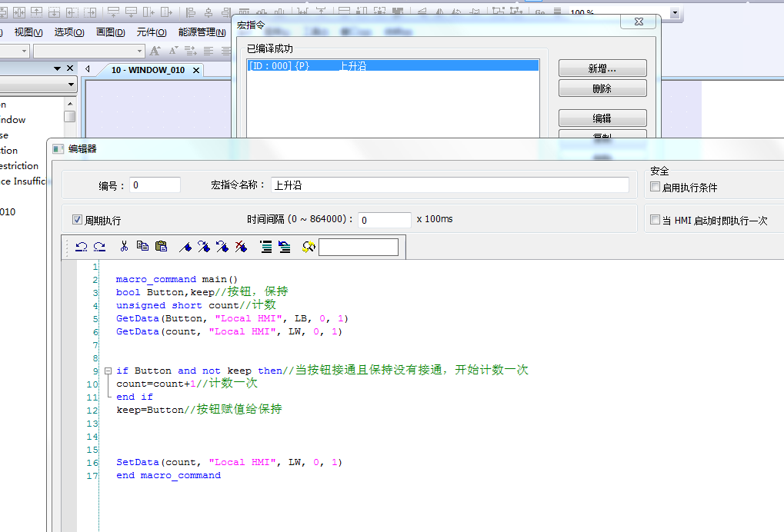
Task: Click the indent lines icon
Action: (x=265, y=247)
